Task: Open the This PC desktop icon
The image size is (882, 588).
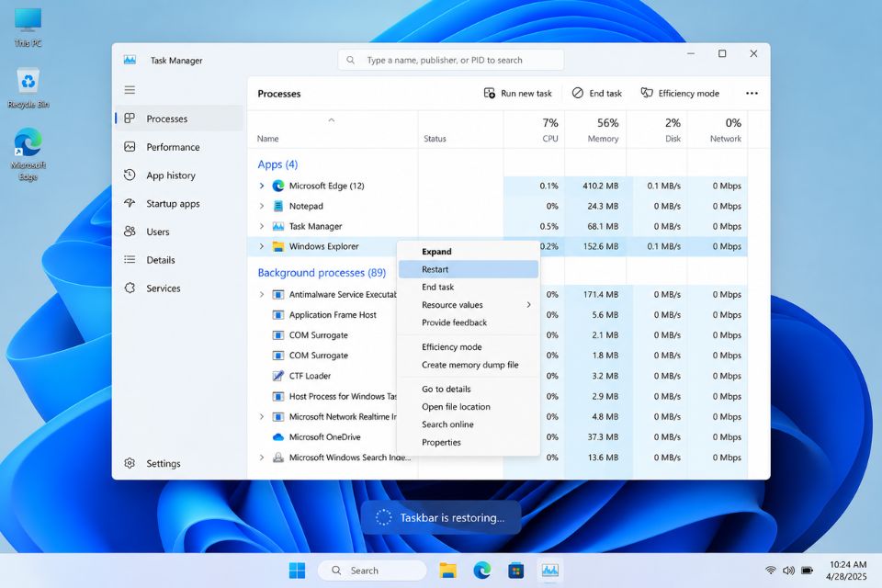Action: point(28,28)
